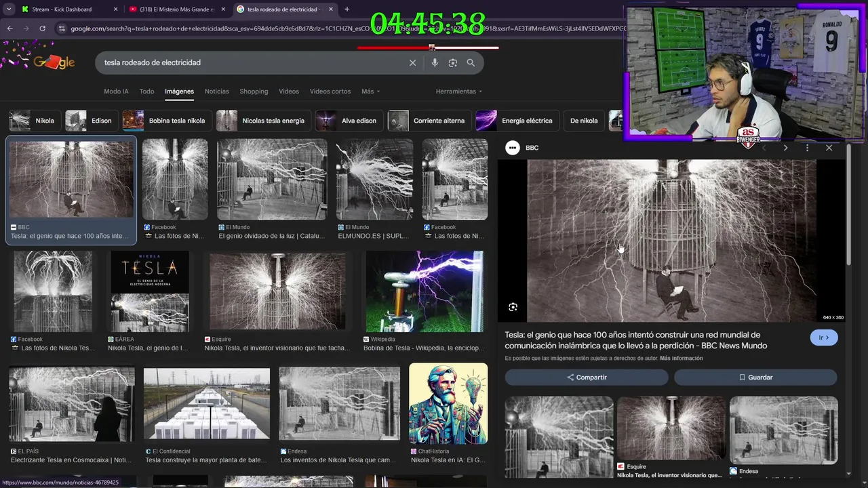Close the Stream - Kick Dashboard tab

pyautogui.click(x=115, y=9)
